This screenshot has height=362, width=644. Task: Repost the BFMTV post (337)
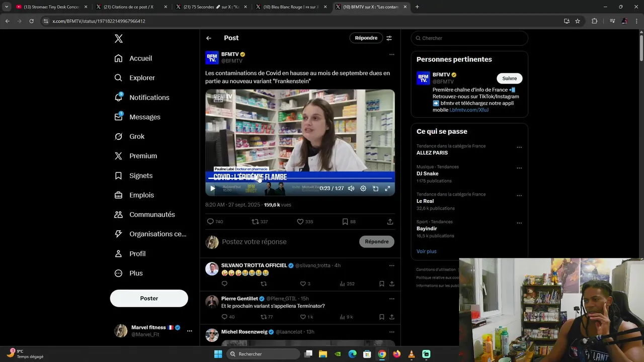(260, 222)
